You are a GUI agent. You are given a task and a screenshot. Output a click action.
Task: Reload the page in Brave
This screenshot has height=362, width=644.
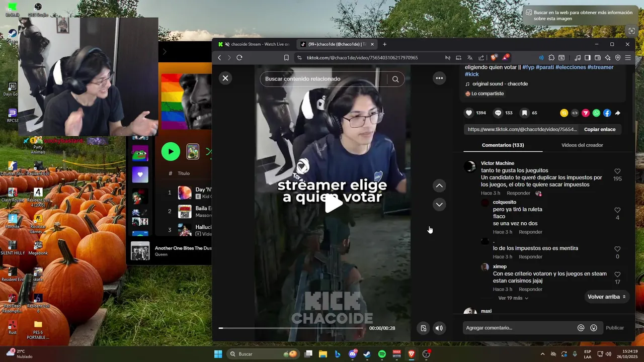[239, 58]
